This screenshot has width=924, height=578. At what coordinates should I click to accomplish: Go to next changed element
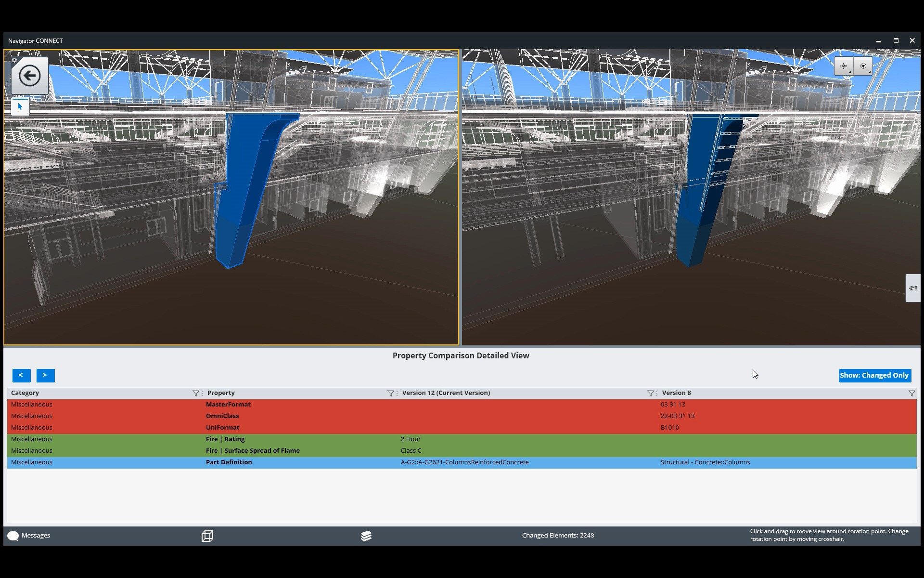[x=45, y=375]
